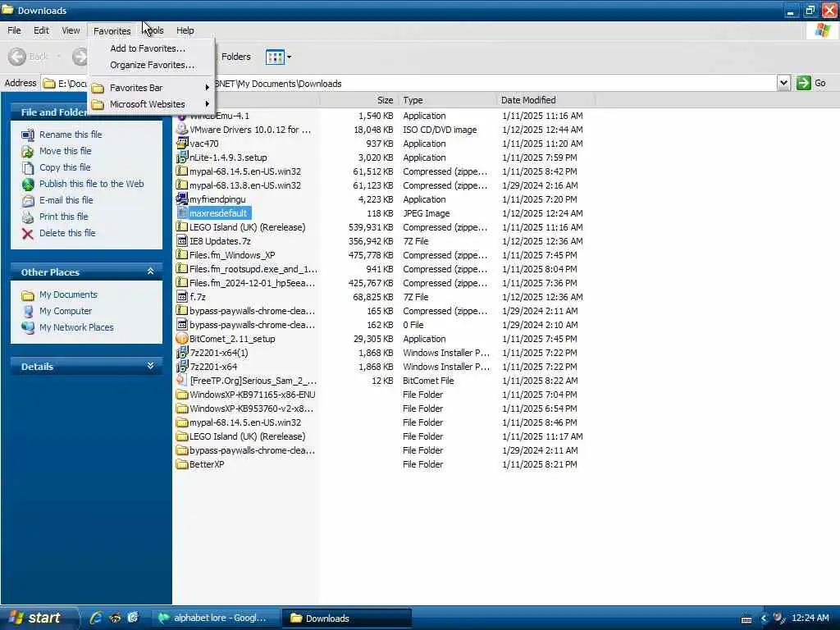Image resolution: width=840 pixels, height=630 pixels.
Task: Click the Back navigation arrow icon
Action: 17,57
